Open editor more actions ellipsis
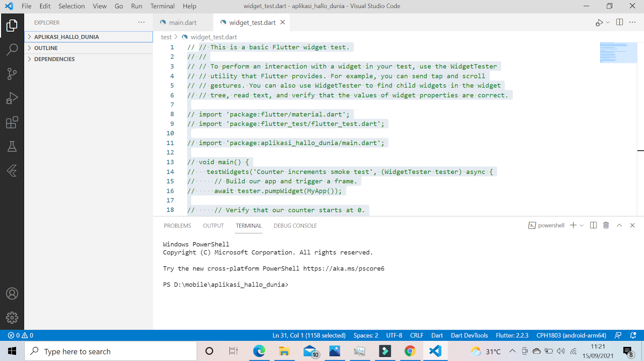Viewport: 644px width, 361px height. click(632, 22)
